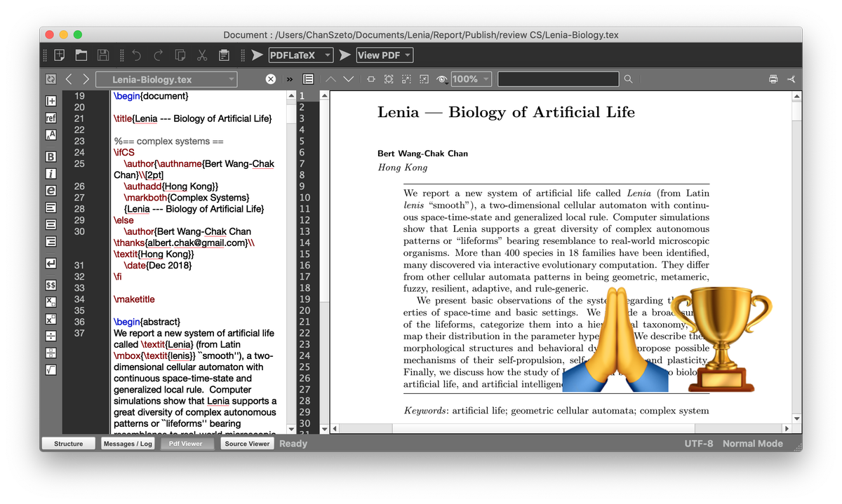Apply emphasis with the e icon
The image size is (842, 504).
[x=51, y=190]
